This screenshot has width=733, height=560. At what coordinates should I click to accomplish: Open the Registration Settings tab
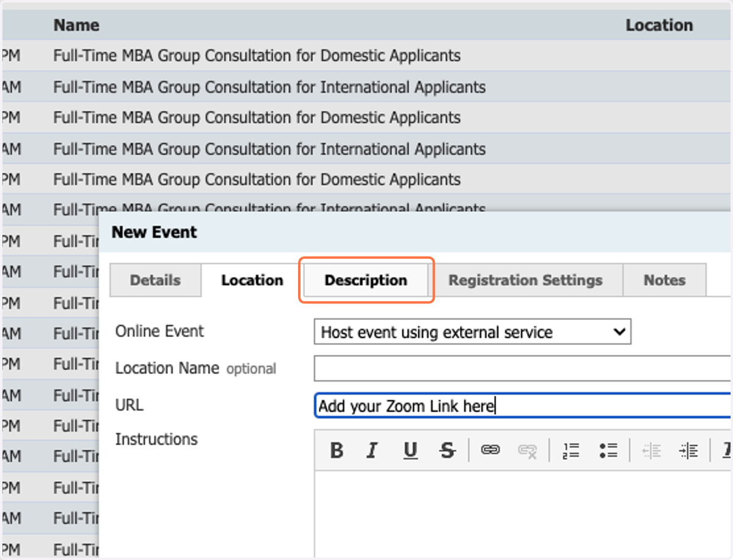pos(525,280)
